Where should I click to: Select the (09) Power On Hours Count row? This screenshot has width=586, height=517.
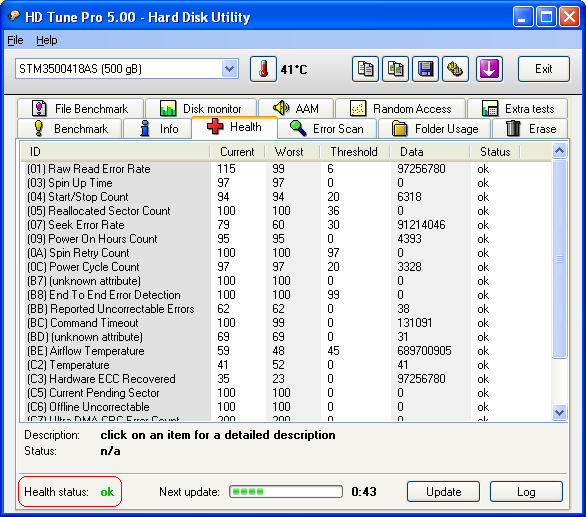[286, 239]
